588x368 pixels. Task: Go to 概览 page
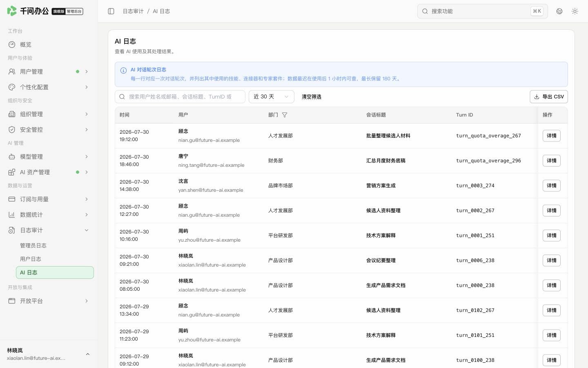pyautogui.click(x=49, y=45)
